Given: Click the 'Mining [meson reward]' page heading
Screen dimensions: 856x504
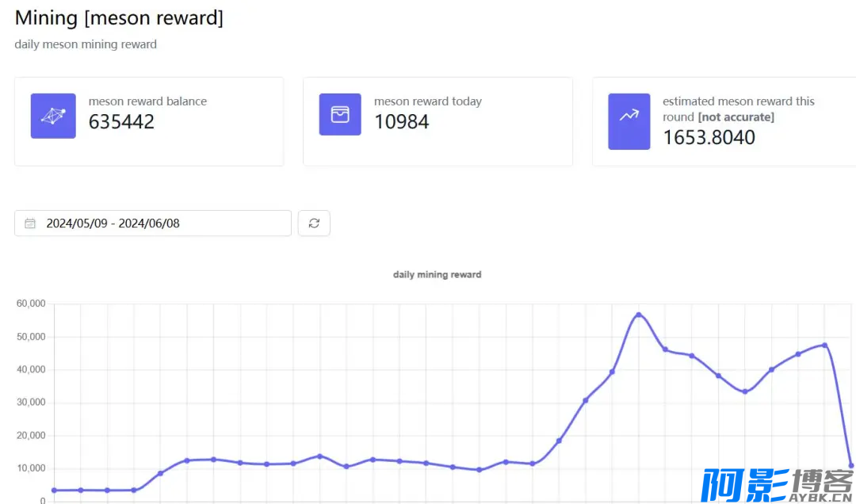Looking at the screenshot, I should [119, 18].
